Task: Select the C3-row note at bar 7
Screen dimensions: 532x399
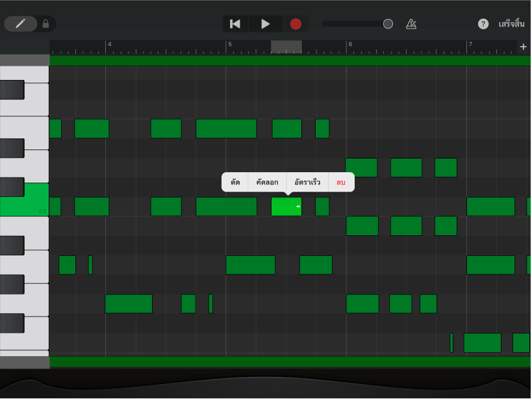Action: click(490, 207)
